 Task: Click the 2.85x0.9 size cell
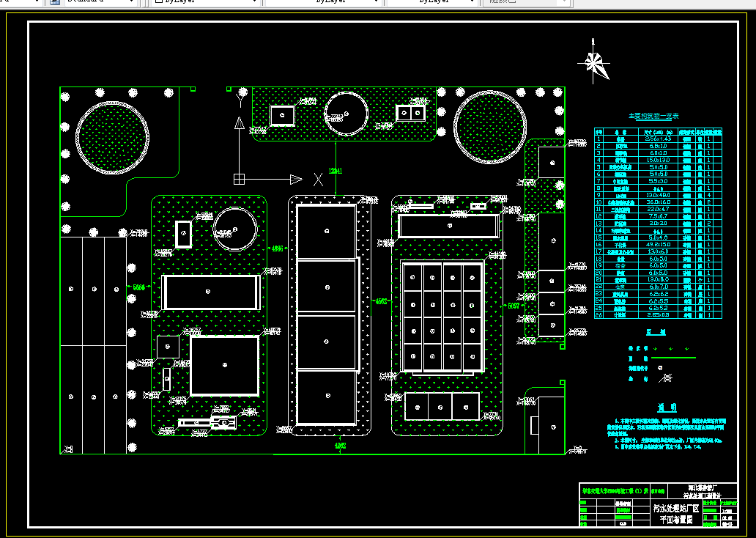click(658, 315)
